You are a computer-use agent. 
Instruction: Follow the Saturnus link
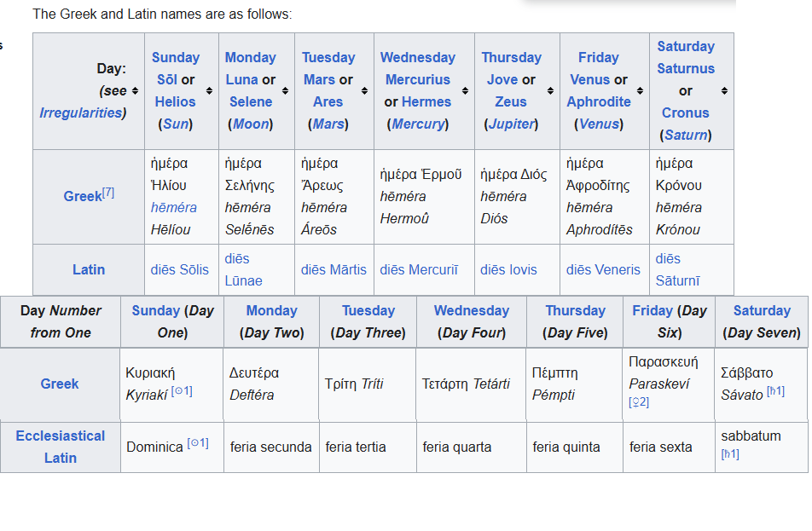point(686,69)
